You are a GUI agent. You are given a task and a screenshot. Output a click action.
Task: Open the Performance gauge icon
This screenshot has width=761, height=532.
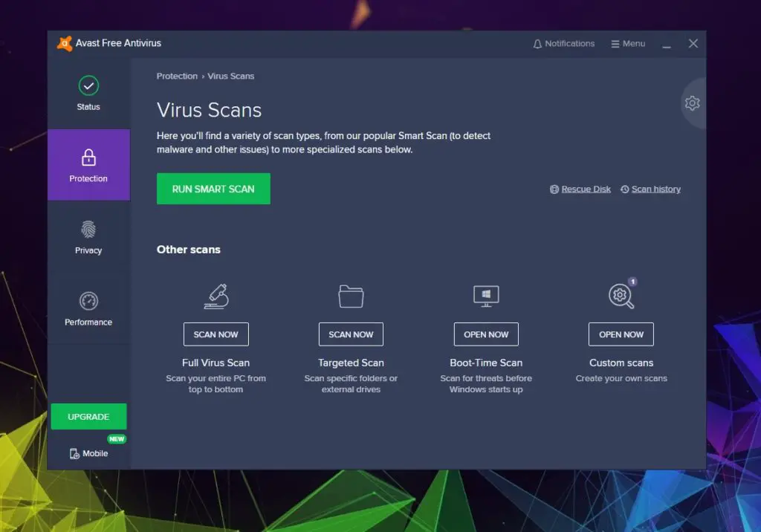88,301
